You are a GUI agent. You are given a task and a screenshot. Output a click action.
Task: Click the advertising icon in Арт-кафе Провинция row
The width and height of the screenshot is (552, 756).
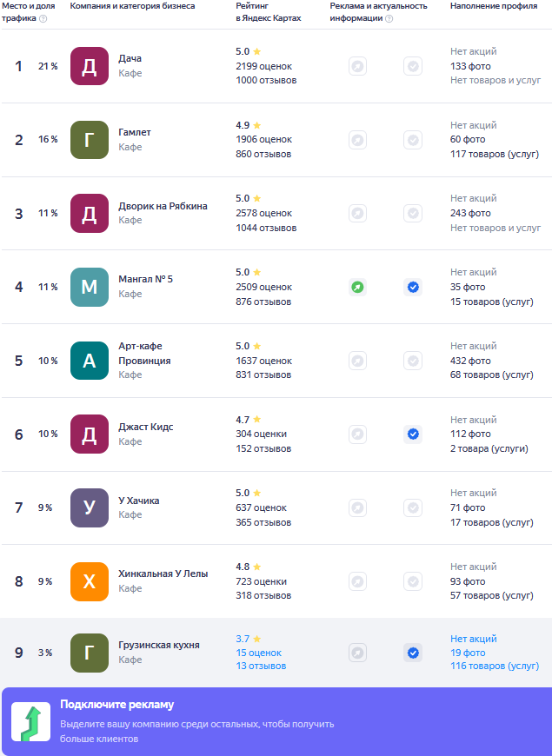357,361
